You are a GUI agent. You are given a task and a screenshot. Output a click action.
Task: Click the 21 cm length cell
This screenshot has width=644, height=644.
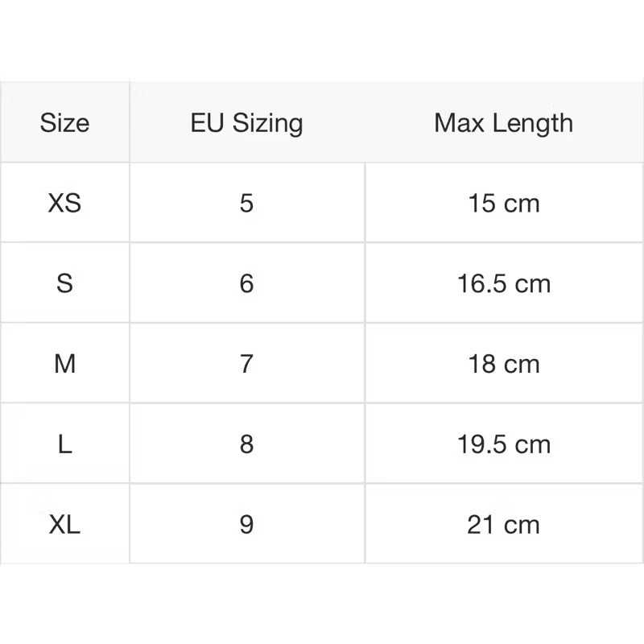505,525
